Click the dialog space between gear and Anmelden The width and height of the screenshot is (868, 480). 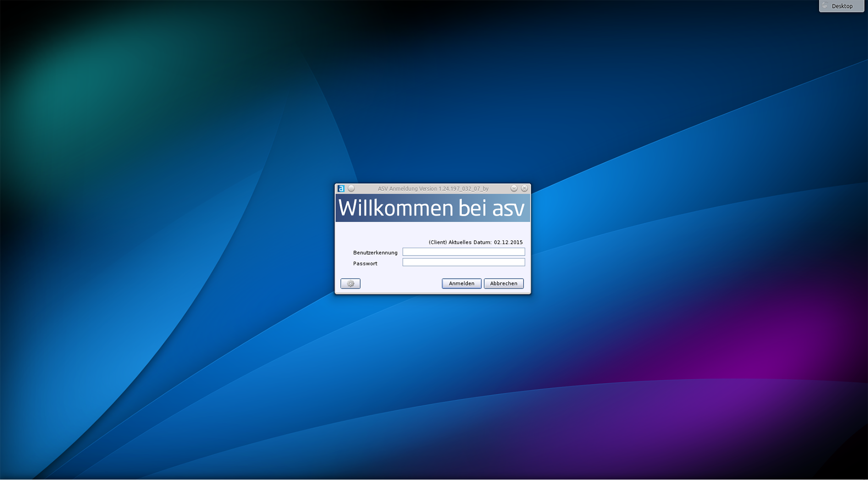401,284
